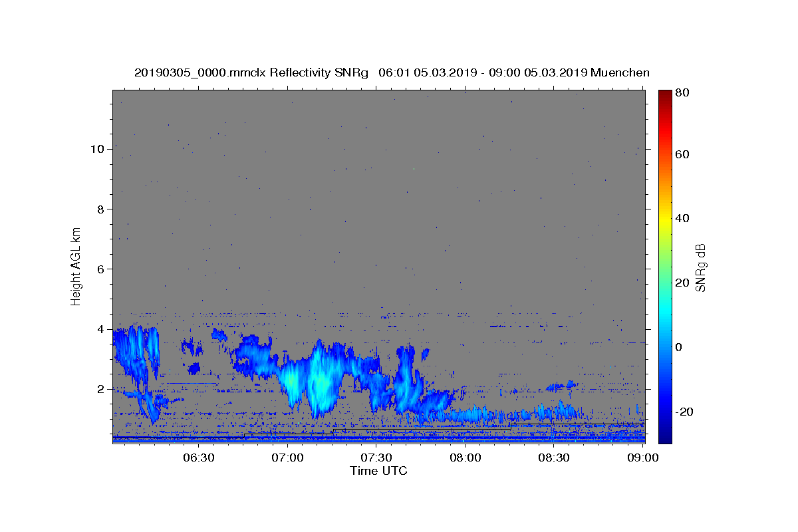This screenshot has width=798, height=532.
Task: Click the 08:30 time tick label
Action: coord(554,458)
